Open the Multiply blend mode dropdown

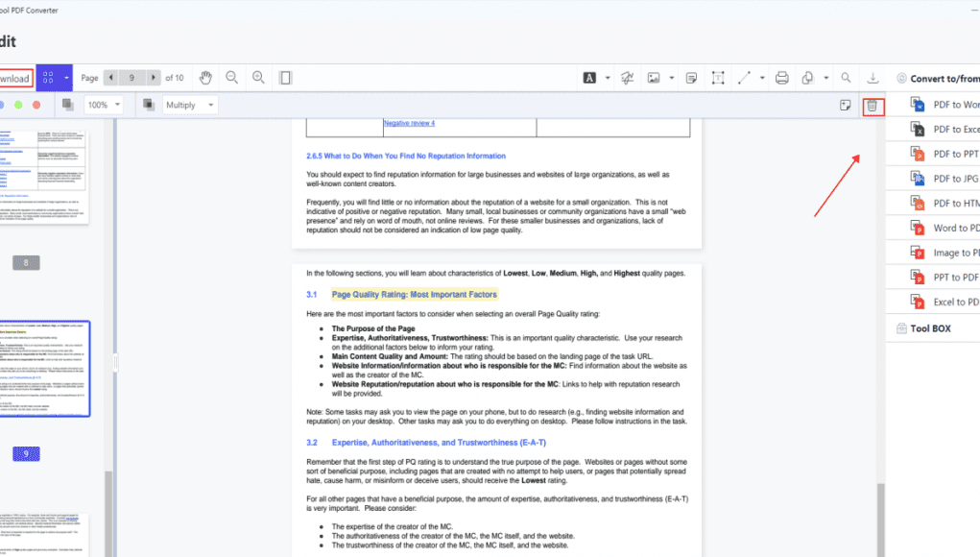coord(190,105)
